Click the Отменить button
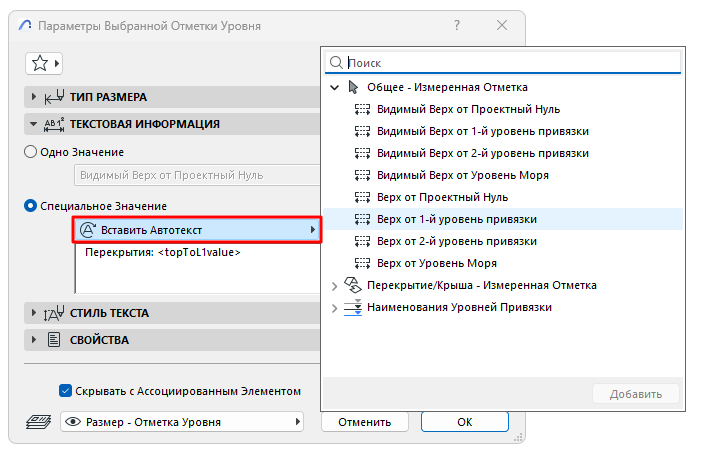701x452 pixels. point(365,422)
